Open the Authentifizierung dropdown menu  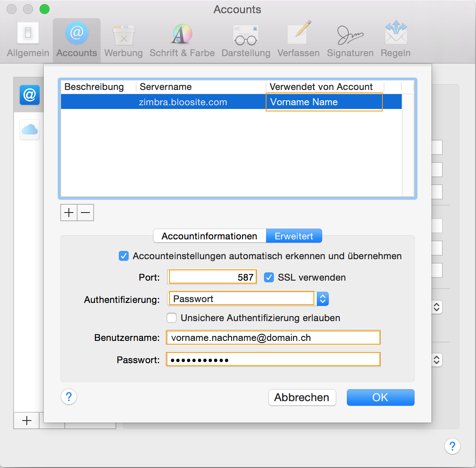(323, 299)
